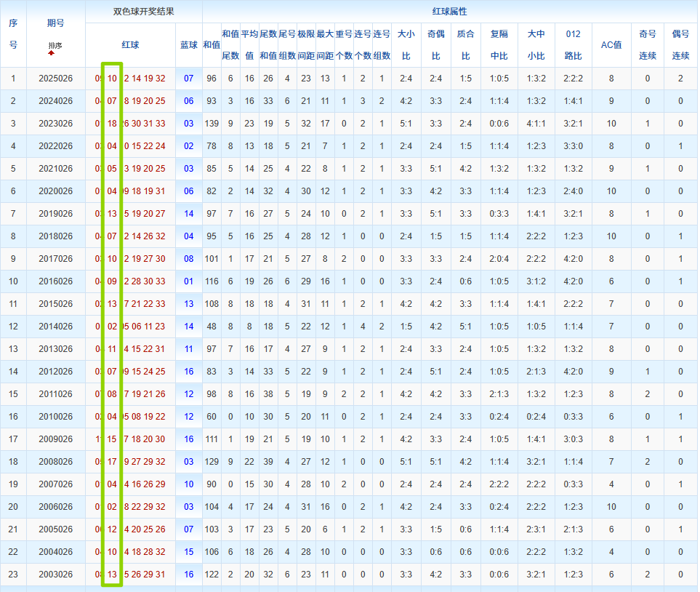Image resolution: width=700 pixels, height=592 pixels.
Task: Click sum value 122 in row 2003026
Action: (212, 575)
